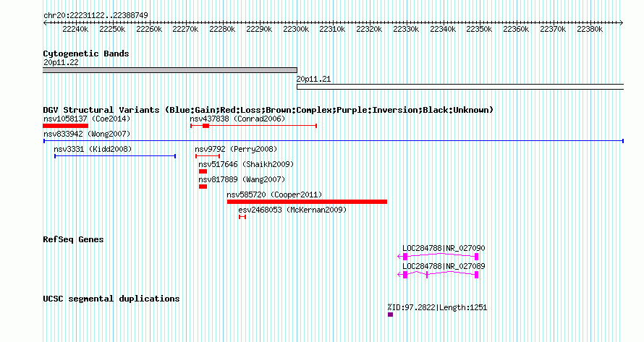Viewport: 644px width, 342px height.
Task: Click the ruler's left end arrow
Action: point(45,23)
